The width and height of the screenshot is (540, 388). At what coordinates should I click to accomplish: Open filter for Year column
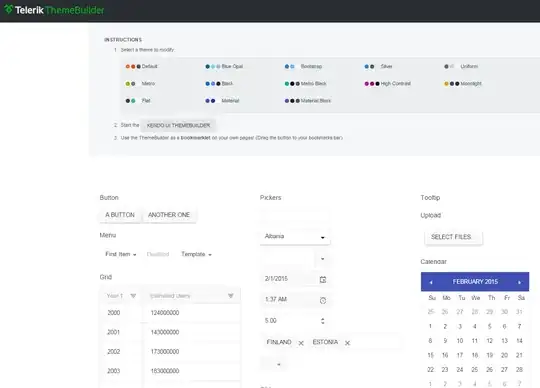pos(133,296)
